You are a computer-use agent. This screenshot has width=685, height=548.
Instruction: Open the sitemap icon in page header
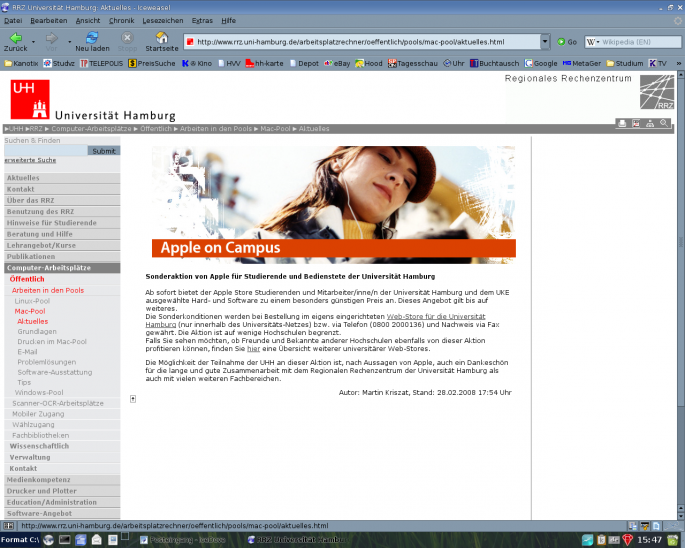point(650,124)
